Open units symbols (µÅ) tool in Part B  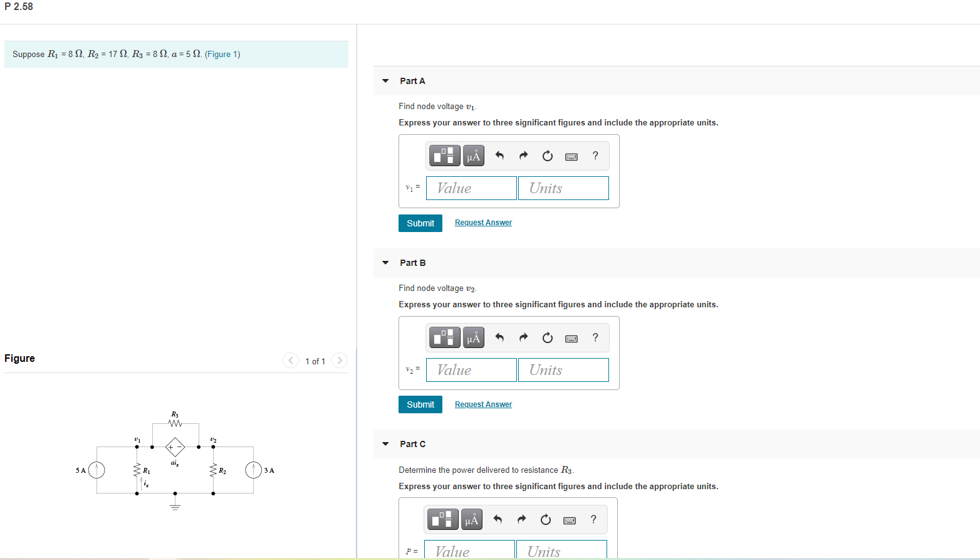pyautogui.click(x=474, y=337)
